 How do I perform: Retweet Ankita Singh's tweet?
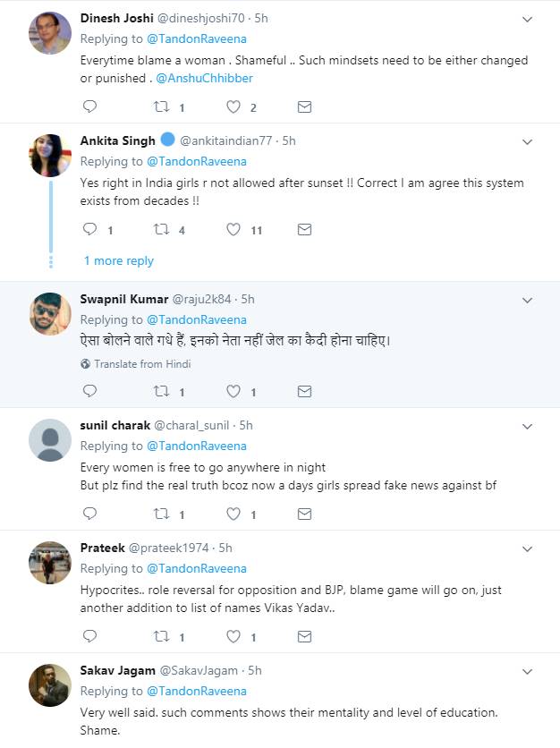pos(162,230)
